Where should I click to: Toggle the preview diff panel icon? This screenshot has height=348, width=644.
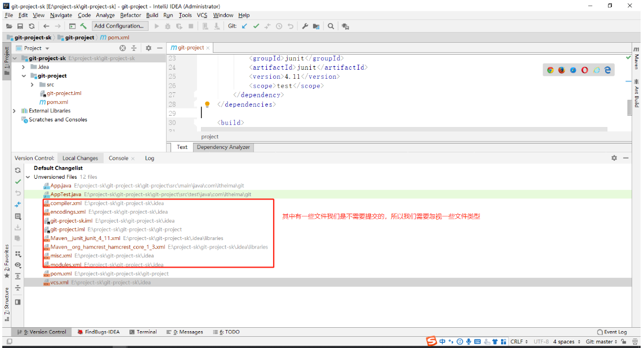click(x=17, y=302)
